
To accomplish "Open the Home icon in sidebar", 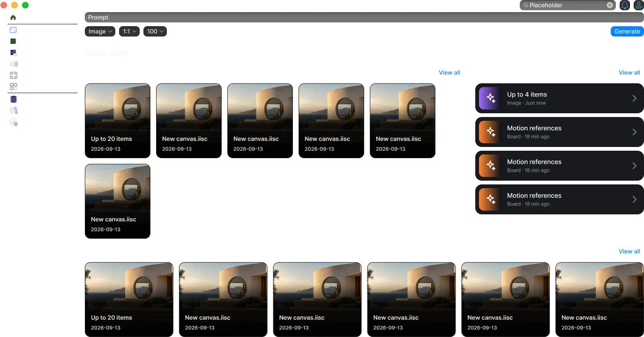I will 13,17.
